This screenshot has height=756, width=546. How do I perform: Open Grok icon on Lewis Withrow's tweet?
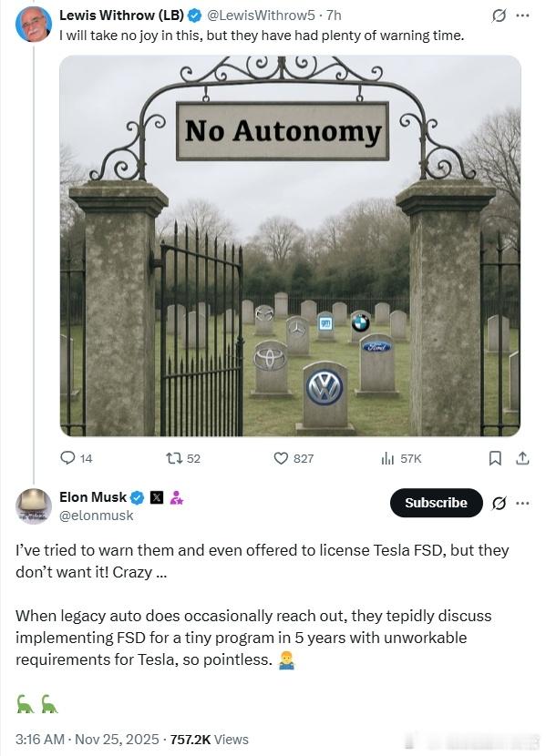499,15
